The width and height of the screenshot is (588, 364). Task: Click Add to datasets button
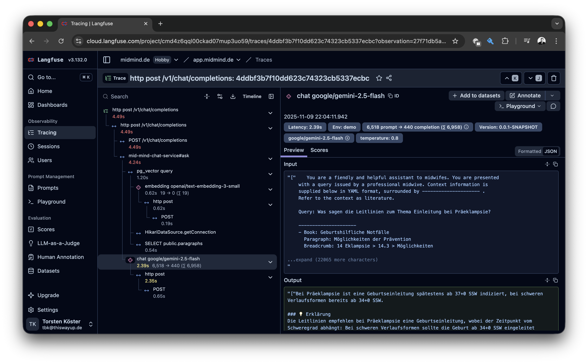pos(476,96)
